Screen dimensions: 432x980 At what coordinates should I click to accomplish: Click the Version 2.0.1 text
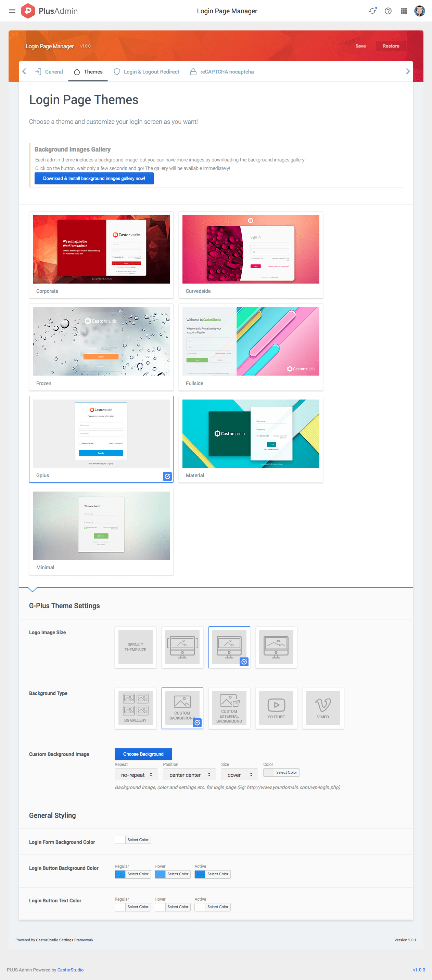(x=405, y=940)
